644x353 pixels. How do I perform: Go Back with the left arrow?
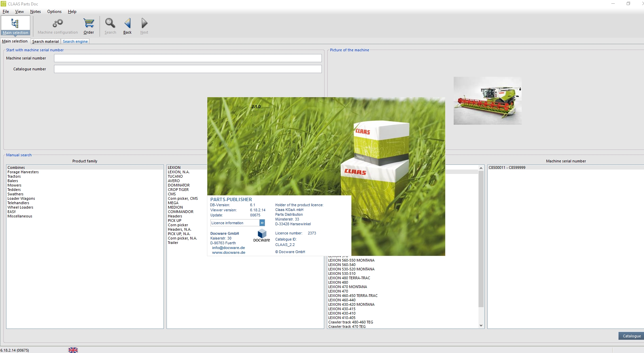coord(127,26)
